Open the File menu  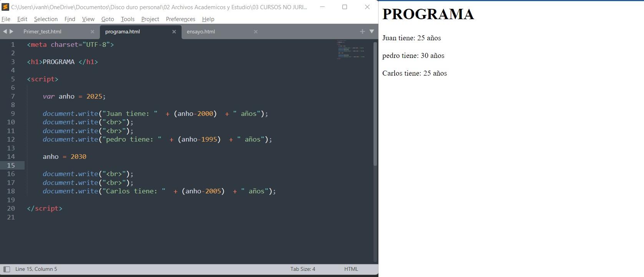click(6, 19)
